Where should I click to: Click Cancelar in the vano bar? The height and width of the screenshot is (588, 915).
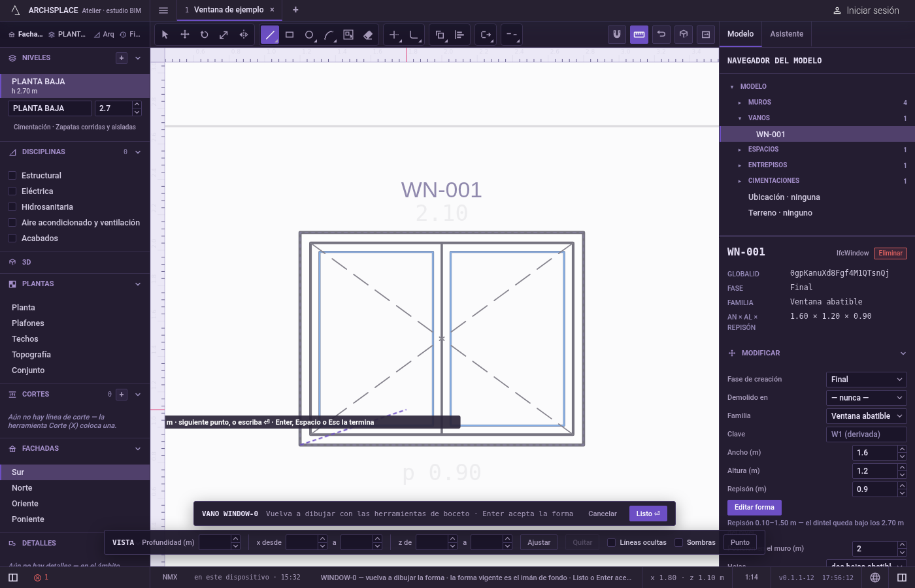[603, 514]
